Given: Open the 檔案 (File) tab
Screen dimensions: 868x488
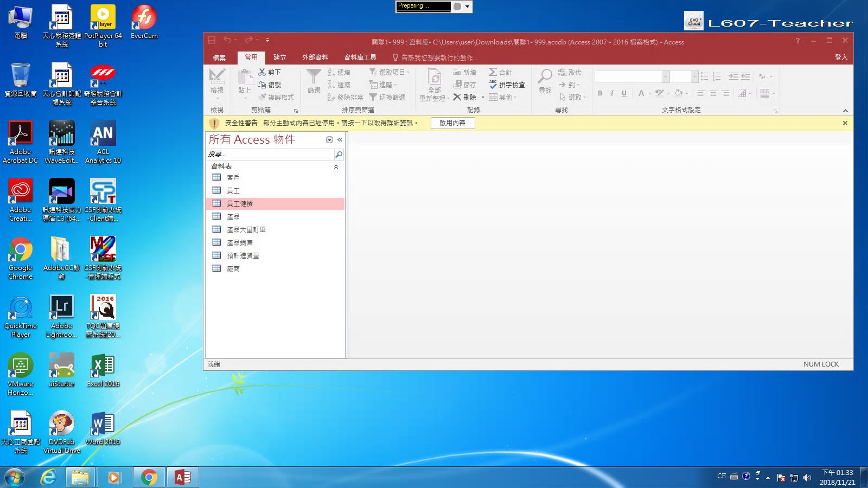Looking at the screenshot, I should coord(219,57).
